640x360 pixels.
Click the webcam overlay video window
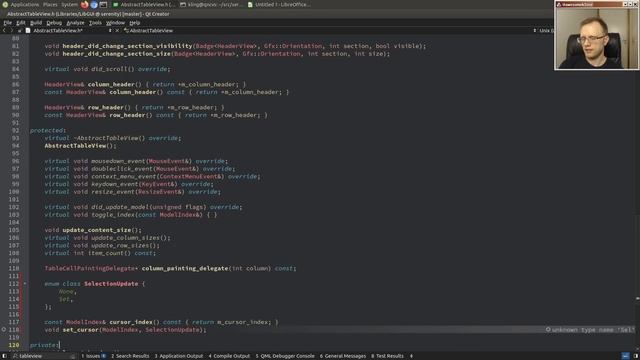pos(596,36)
